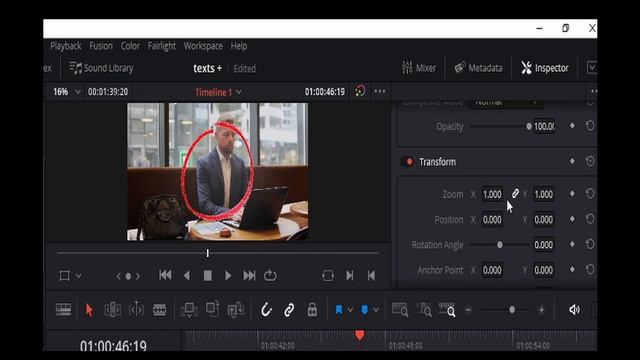This screenshot has width=640, height=360.
Task: Jump to the next clip
Action: (350, 276)
